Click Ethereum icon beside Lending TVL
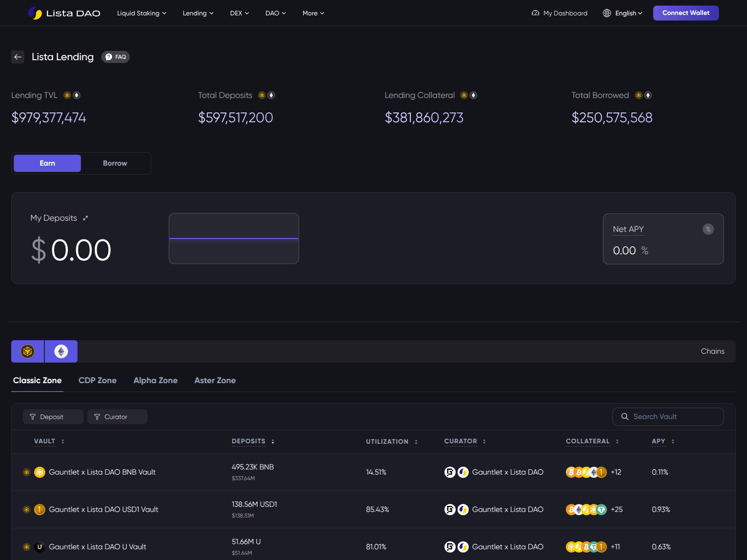This screenshot has height=560, width=747. pyautogui.click(x=77, y=95)
